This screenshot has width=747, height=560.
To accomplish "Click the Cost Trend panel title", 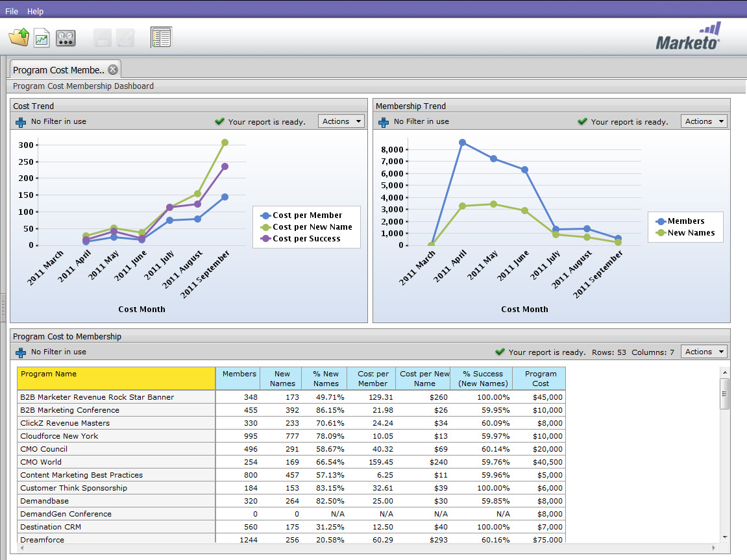I will click(x=33, y=106).
